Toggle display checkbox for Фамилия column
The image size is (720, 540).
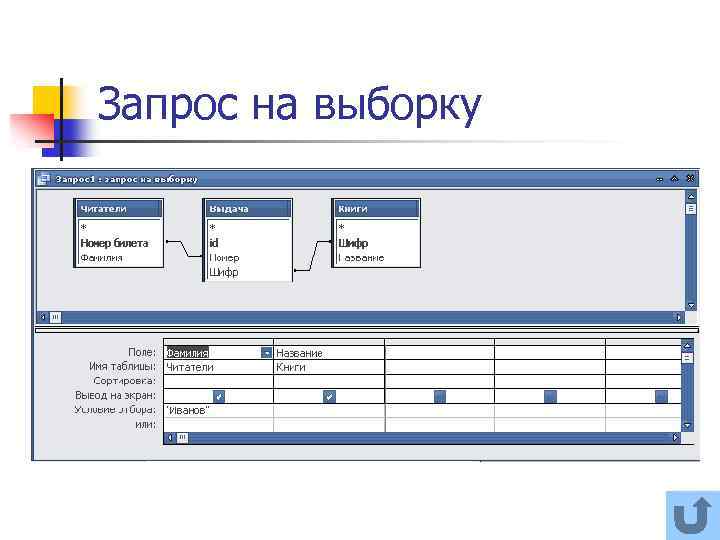click(x=219, y=396)
